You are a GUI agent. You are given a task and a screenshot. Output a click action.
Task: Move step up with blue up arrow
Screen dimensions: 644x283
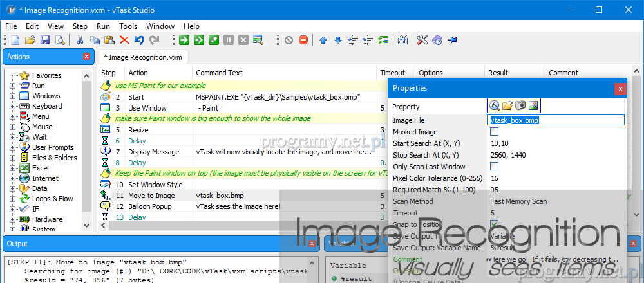(x=323, y=41)
